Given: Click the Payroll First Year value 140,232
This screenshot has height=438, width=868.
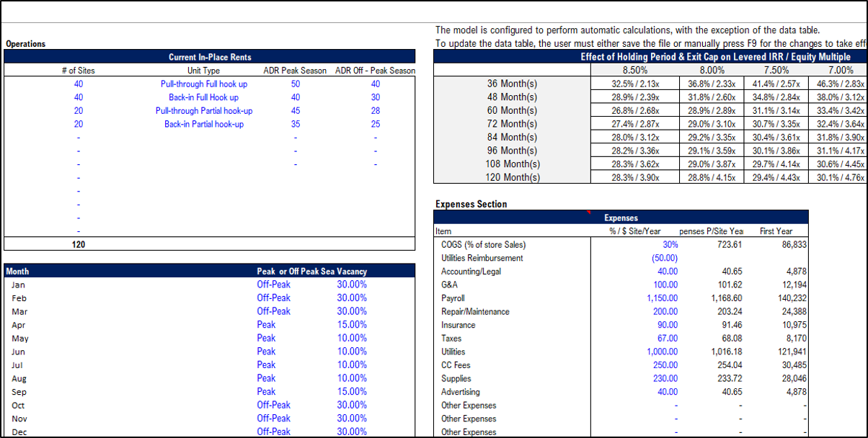Looking at the screenshot, I should pyautogui.click(x=791, y=298).
